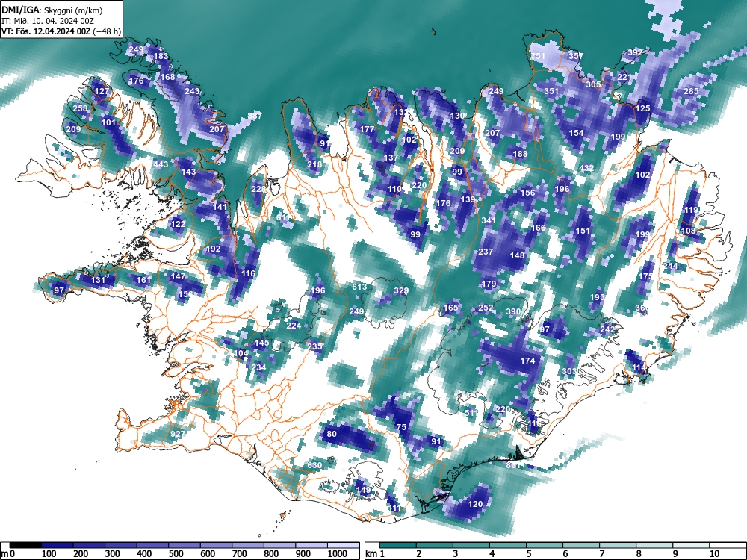Image resolution: width=747 pixels, height=560 pixels.
Task: Click the visibility value 80 on the map
Action: pyautogui.click(x=332, y=434)
